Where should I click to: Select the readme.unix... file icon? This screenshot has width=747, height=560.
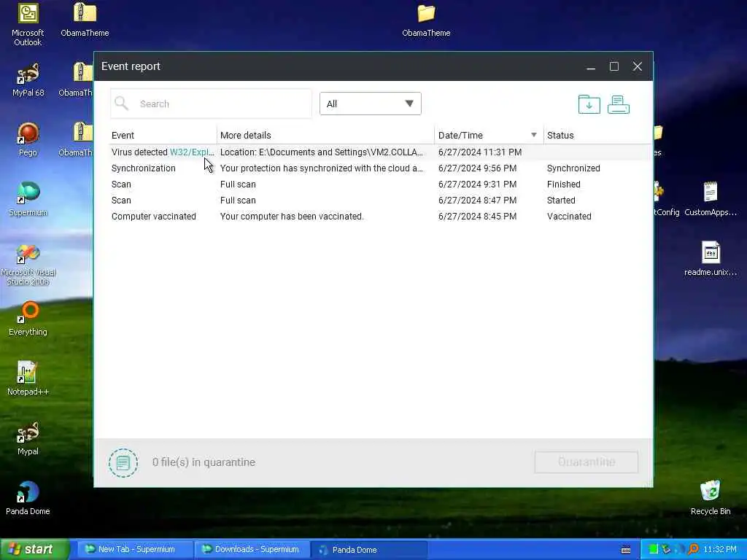pyautogui.click(x=711, y=259)
